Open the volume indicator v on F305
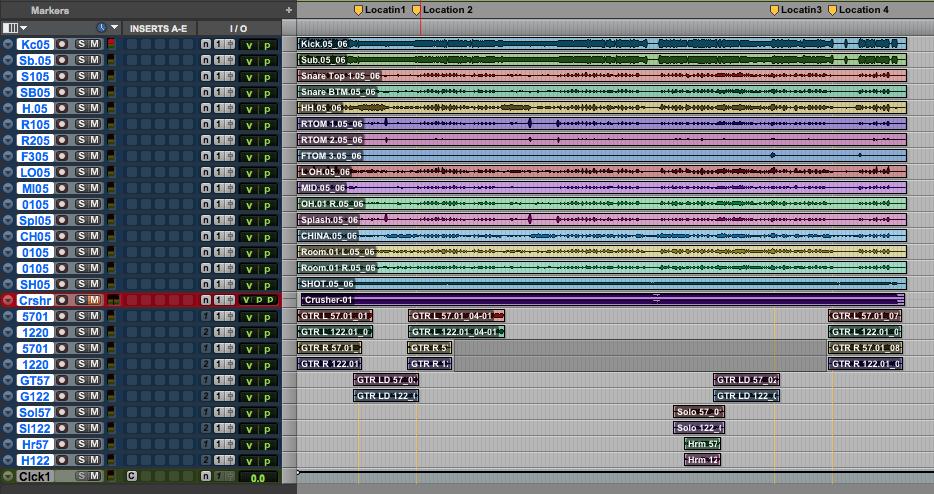This screenshot has height=494, width=934. click(249, 157)
